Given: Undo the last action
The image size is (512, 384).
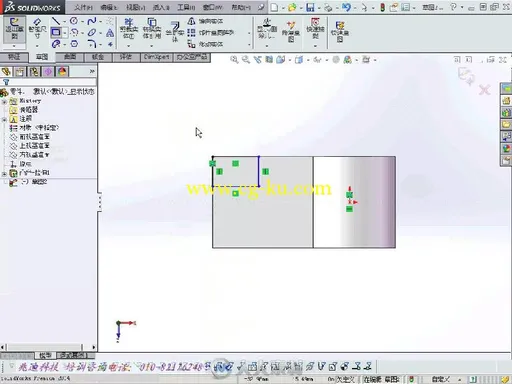Looking at the screenshot, I should [x=346, y=7].
